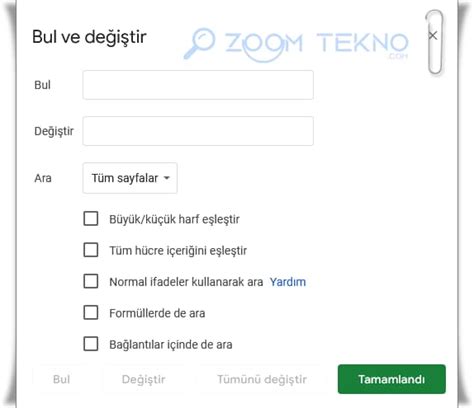Open the Tüm sayfalar dropdown
Viewport: 474px width, 408px height.
pos(130,178)
